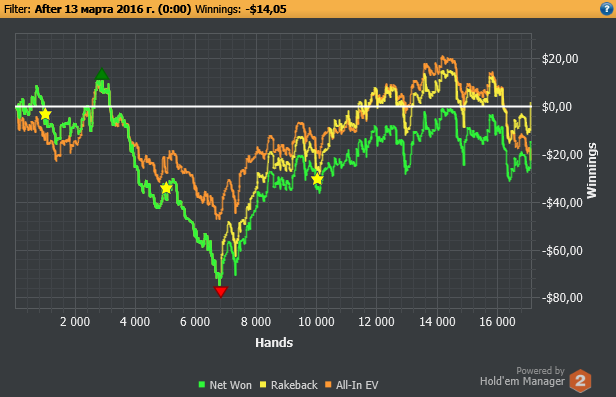Click the Winnings axis title
This screenshot has height=397, width=616.
(592, 170)
